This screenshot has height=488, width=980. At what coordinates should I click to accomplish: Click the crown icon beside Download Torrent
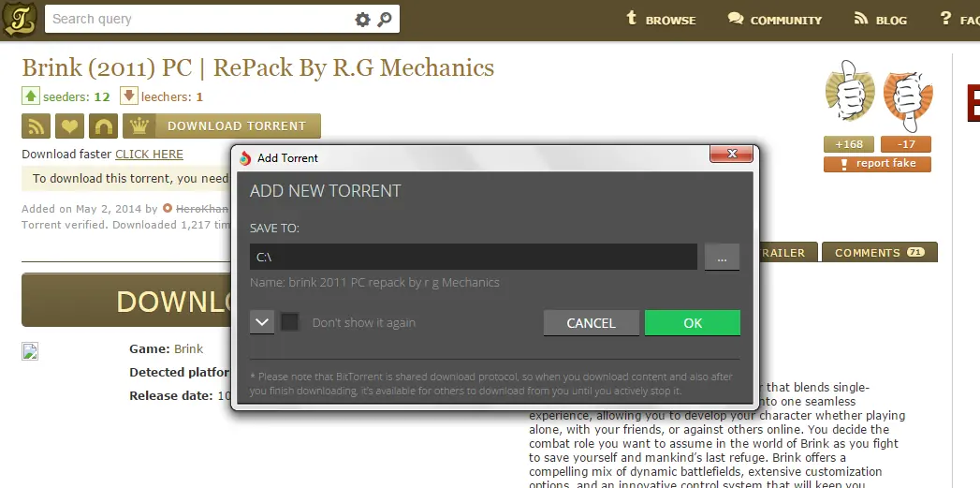click(x=139, y=126)
